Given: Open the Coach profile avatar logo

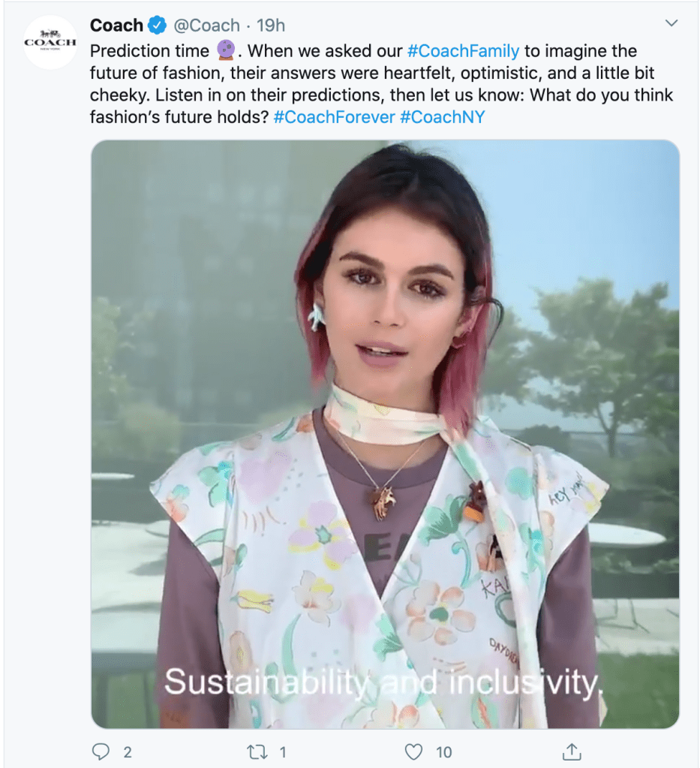Looking at the screenshot, I should click(x=50, y=42).
